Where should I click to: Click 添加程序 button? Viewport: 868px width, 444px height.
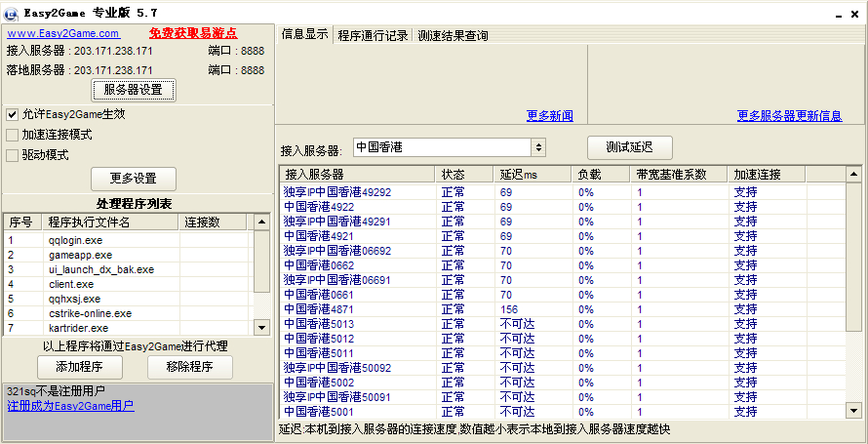coord(80,367)
